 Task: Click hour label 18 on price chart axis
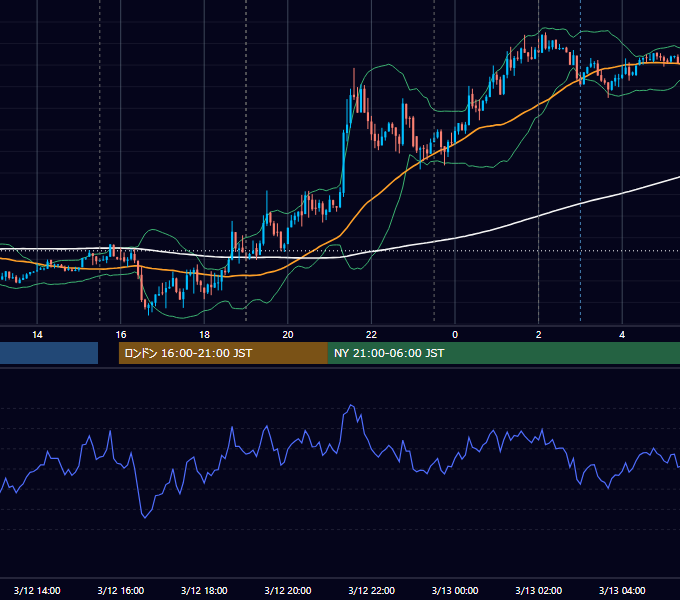pyautogui.click(x=204, y=335)
